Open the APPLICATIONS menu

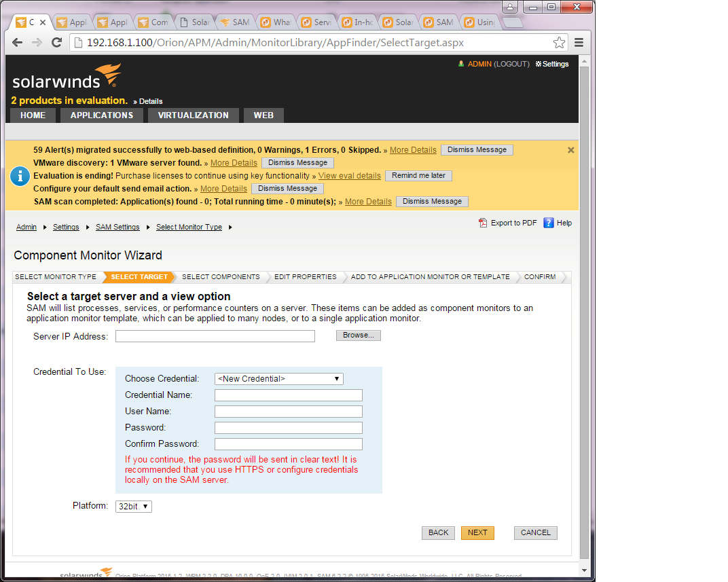102,115
